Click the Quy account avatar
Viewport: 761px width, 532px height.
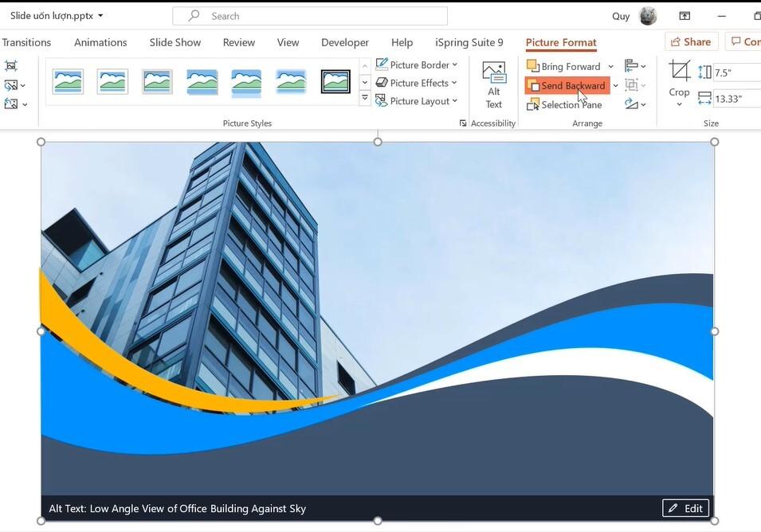click(648, 16)
